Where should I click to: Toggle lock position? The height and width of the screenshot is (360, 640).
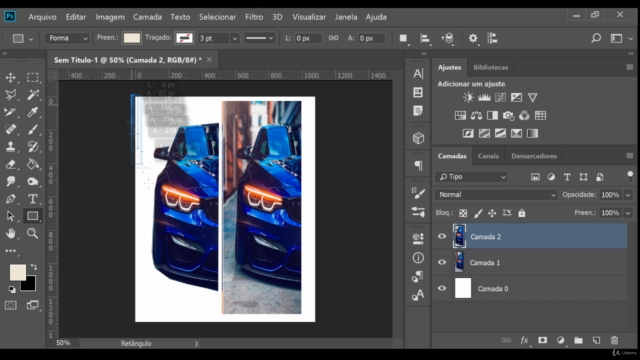coord(492,213)
